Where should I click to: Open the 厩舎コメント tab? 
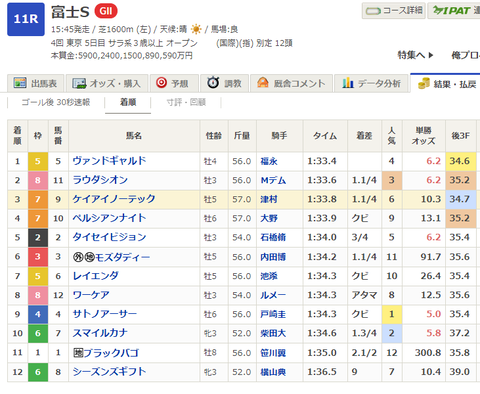(x=291, y=83)
